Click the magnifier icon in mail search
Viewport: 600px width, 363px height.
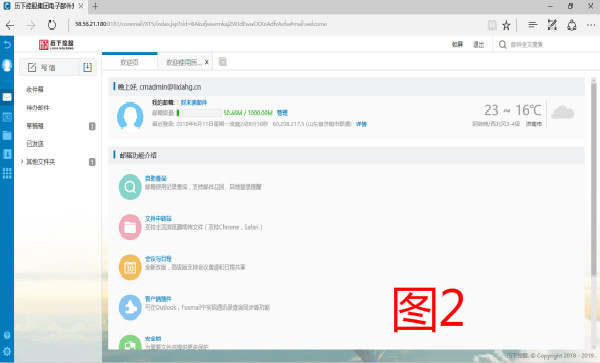(x=502, y=45)
